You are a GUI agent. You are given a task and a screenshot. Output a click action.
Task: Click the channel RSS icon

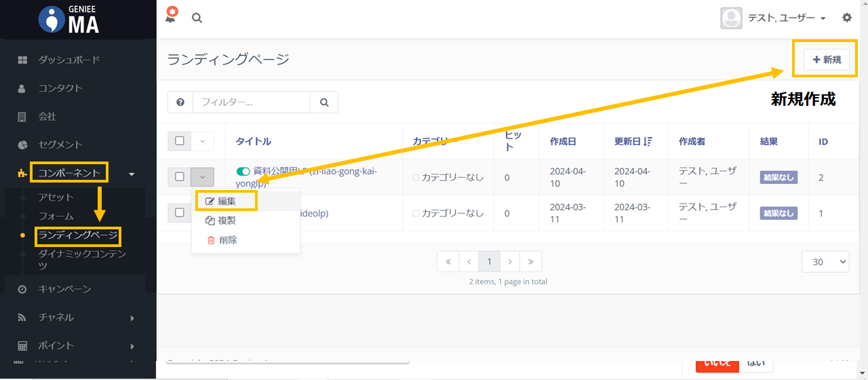coord(22,318)
